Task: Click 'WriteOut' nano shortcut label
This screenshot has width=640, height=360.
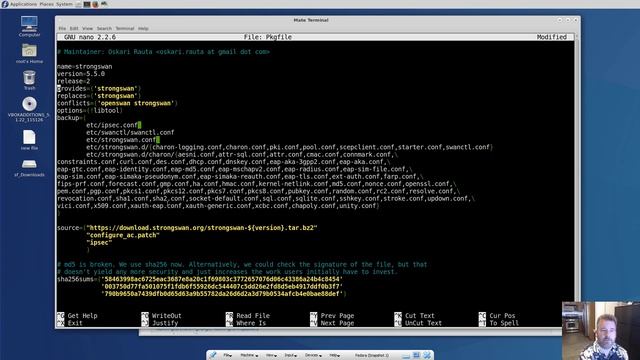Action: [x=167, y=316]
